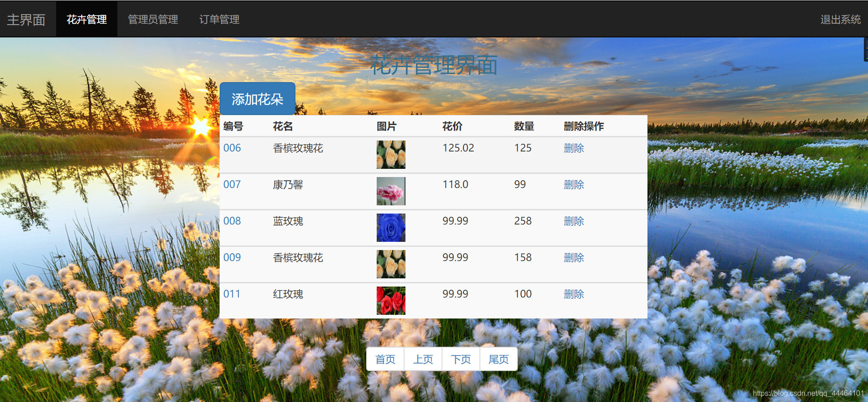Click quantity value 258

tap(523, 221)
